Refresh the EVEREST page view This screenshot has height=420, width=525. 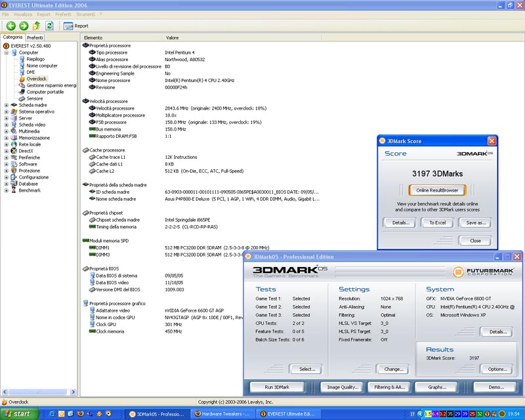(x=49, y=26)
